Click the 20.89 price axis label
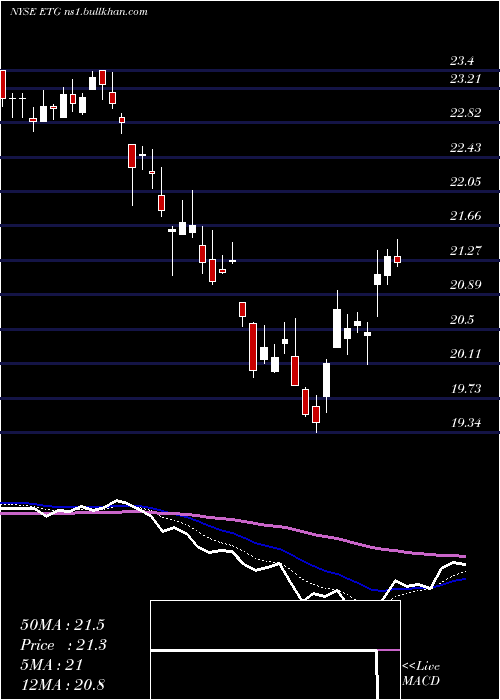The image size is (500, 700). 465,284
